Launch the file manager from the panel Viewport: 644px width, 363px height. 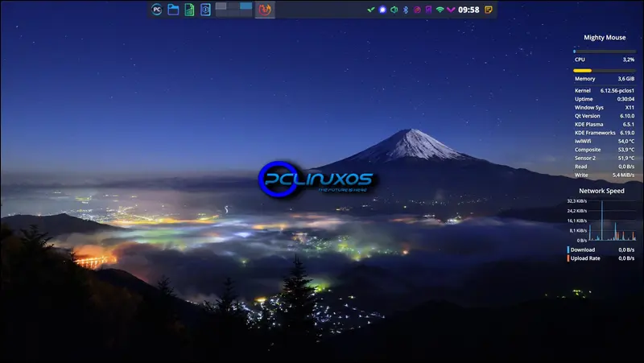(x=173, y=10)
